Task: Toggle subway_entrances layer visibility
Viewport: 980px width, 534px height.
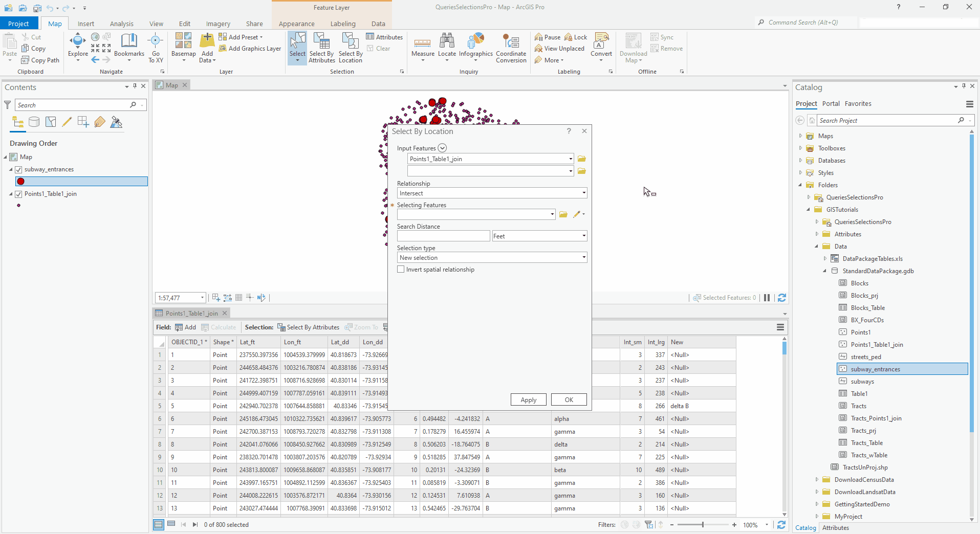Action: (18, 169)
